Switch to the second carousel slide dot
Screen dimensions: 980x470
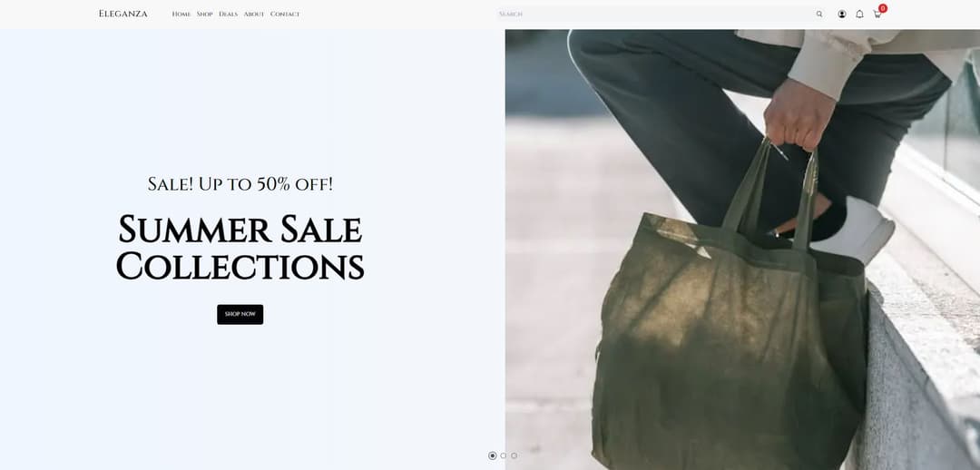(x=503, y=455)
